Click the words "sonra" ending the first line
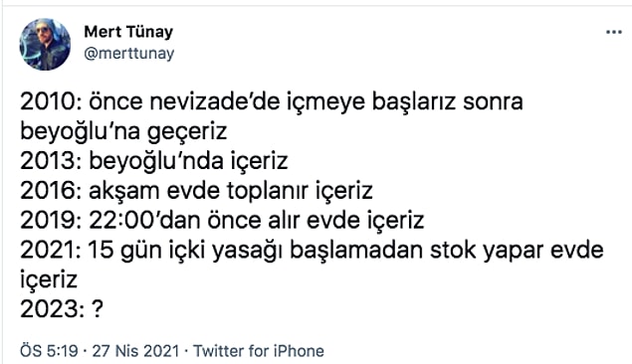 pos(493,102)
